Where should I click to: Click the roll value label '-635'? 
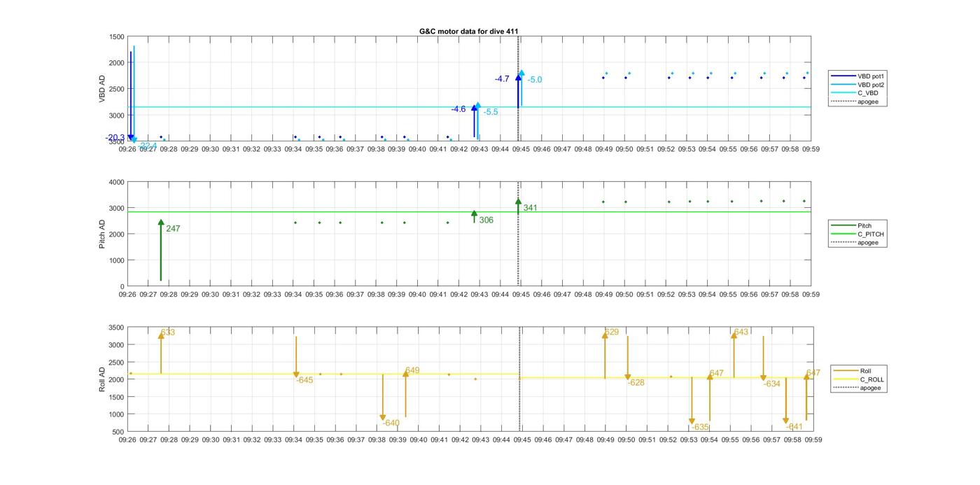[x=701, y=427]
